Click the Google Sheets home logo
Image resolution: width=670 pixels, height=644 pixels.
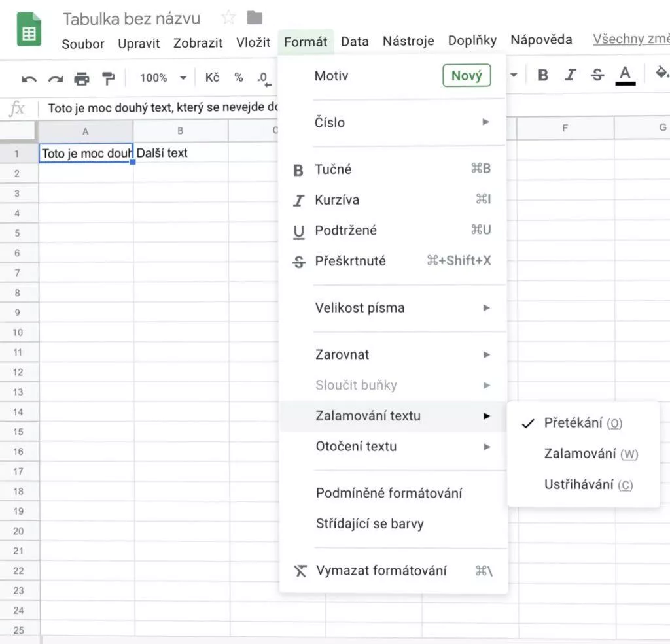[x=29, y=29]
